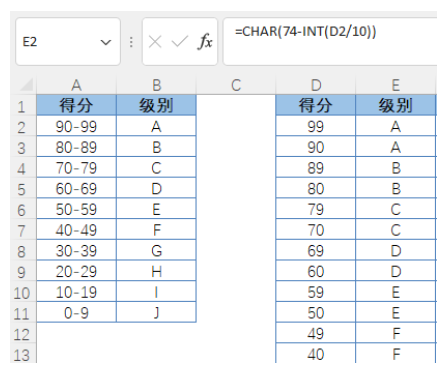Select column C header
The height and width of the screenshot is (371, 439).
[x=236, y=85]
